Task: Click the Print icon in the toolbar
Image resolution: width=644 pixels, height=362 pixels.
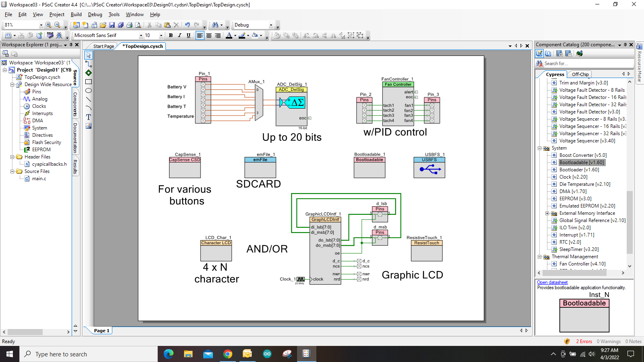Action: tap(130, 25)
